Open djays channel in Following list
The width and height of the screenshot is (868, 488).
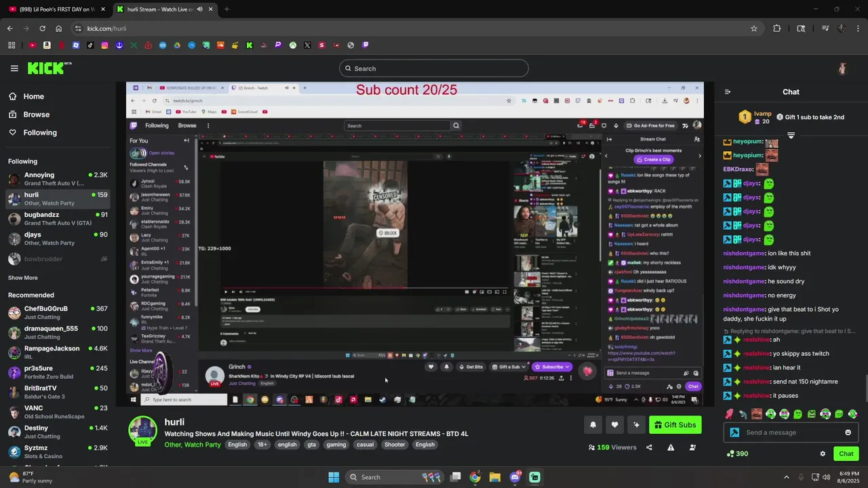[x=58, y=239]
